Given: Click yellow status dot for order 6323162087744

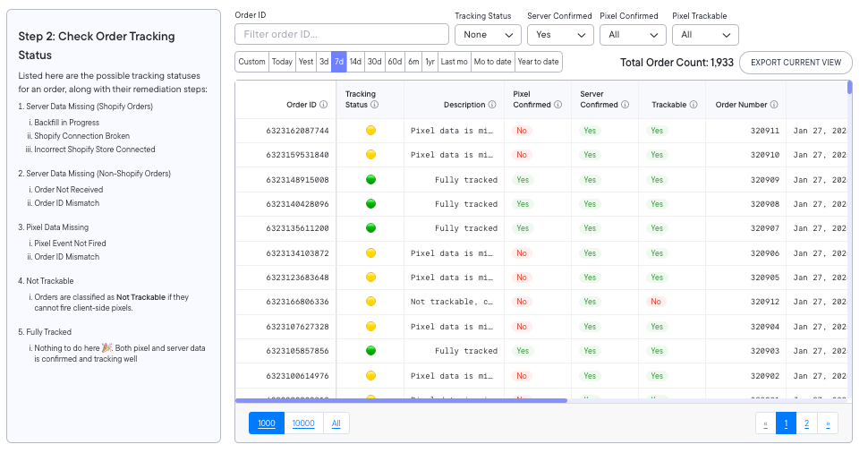Looking at the screenshot, I should click(x=370, y=131).
